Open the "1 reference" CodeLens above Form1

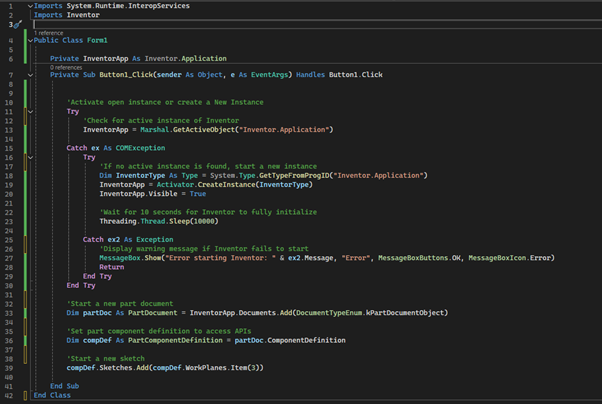[48, 33]
